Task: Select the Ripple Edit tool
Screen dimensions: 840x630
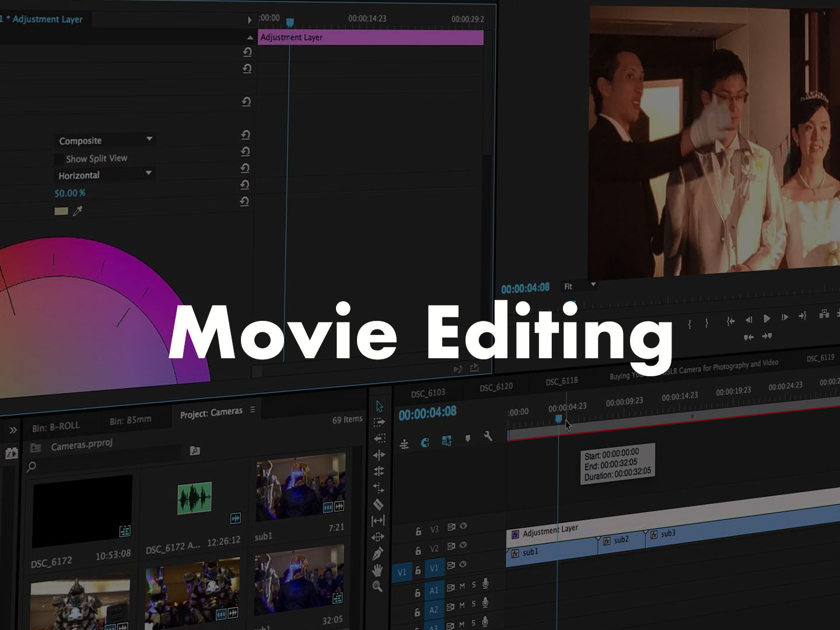Action: point(379,454)
